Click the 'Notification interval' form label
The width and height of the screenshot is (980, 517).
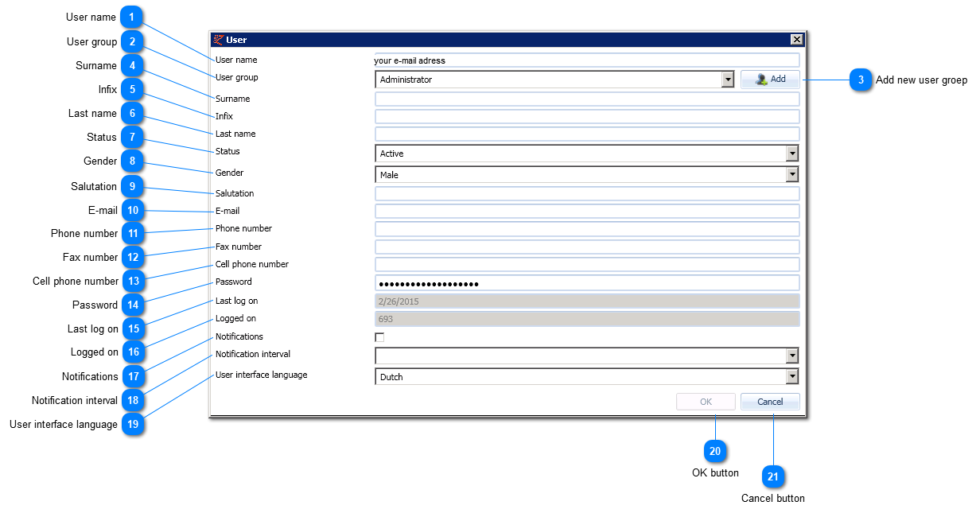tap(253, 354)
